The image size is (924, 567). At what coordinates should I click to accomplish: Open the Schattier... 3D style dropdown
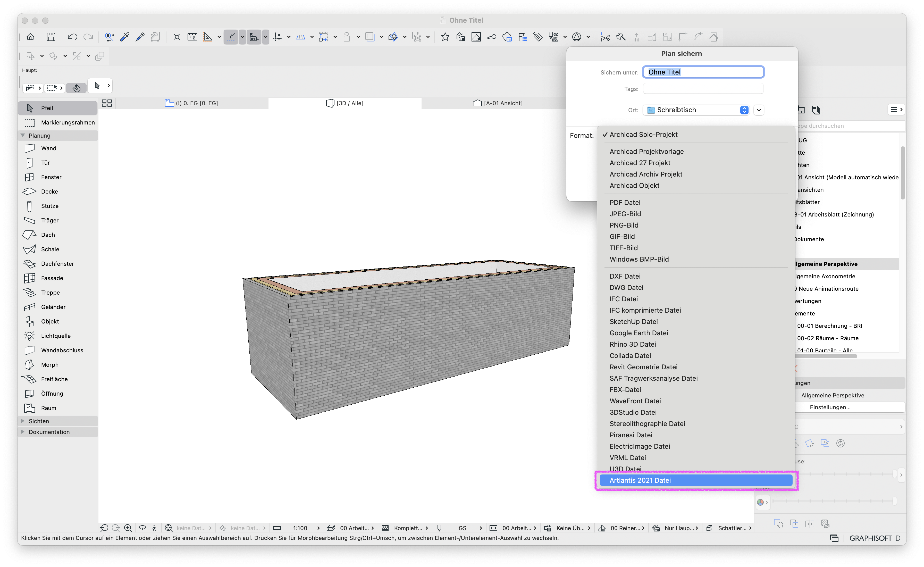click(x=729, y=528)
